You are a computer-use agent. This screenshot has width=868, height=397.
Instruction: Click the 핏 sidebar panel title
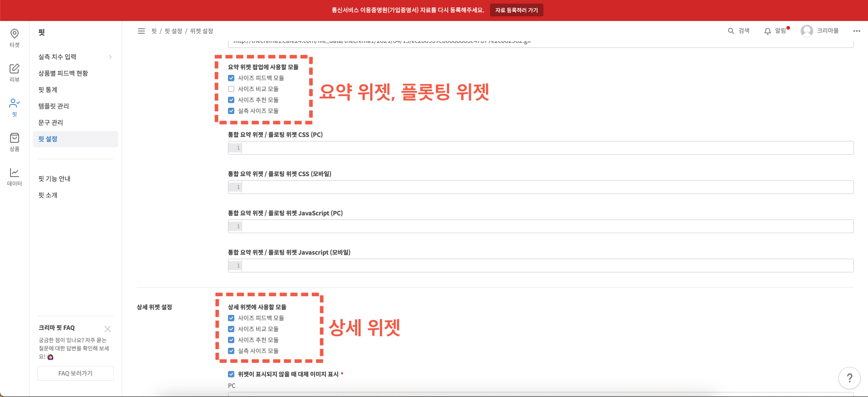41,32
